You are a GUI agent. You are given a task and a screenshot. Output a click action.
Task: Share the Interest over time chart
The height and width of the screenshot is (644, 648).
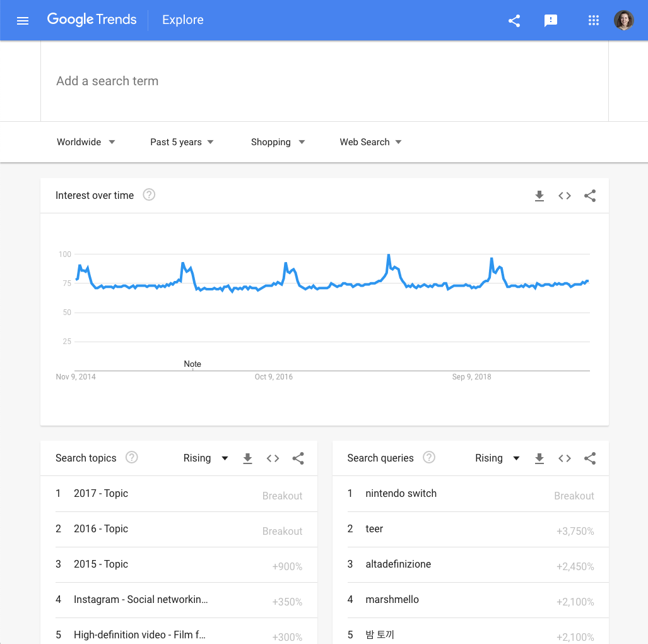[590, 196]
